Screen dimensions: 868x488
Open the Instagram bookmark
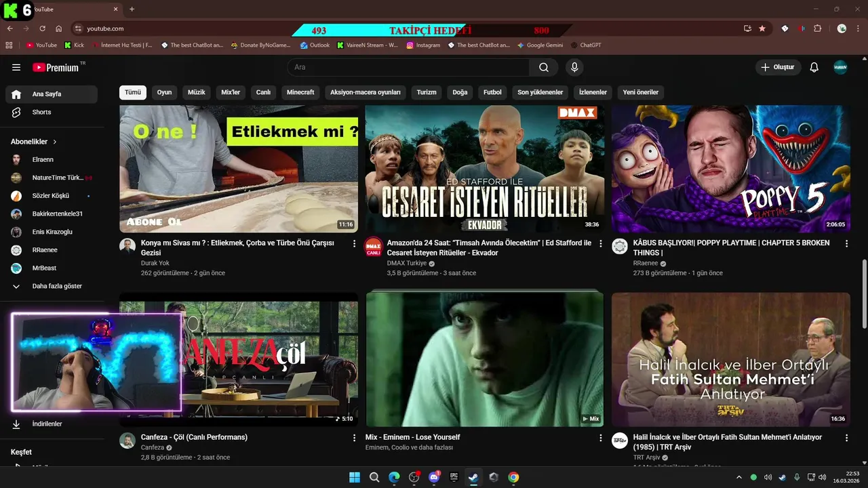[x=423, y=45]
